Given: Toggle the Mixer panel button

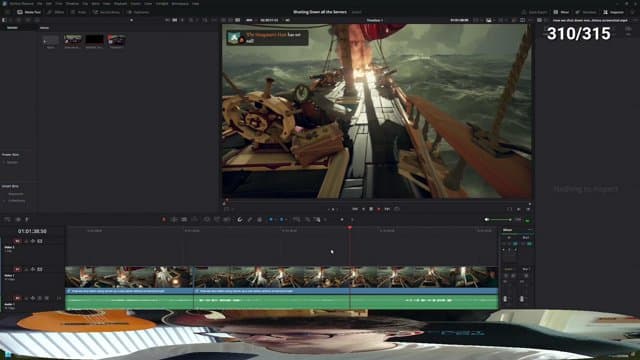Looking at the screenshot, I should point(561,12).
